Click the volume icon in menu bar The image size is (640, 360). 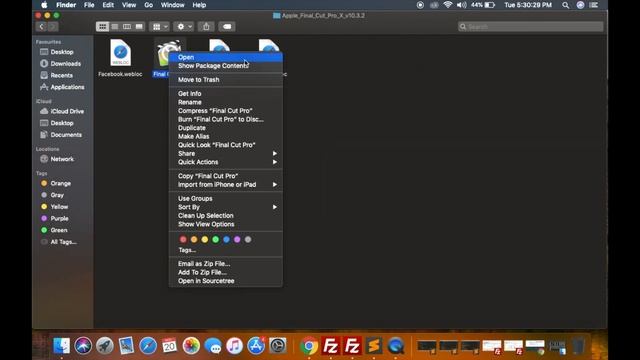462,5
